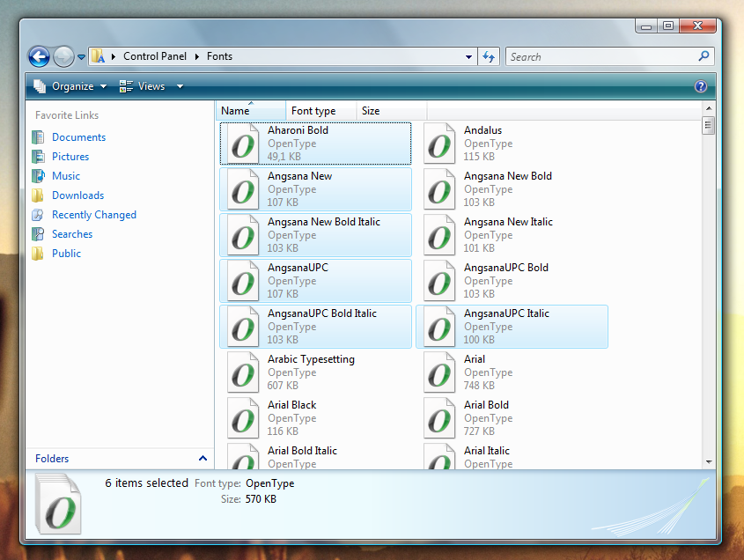Select the Aharoni Bold font icon
This screenshot has height=560, width=744.
coord(243,144)
